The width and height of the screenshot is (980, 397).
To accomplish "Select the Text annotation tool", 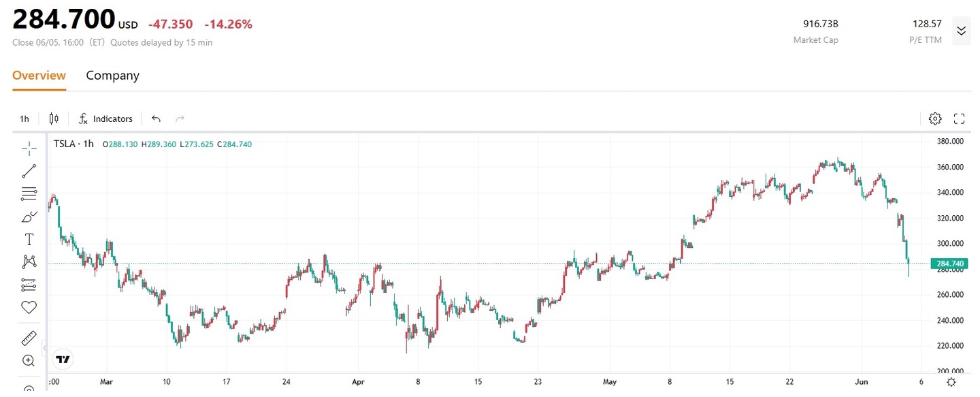I will (x=29, y=239).
